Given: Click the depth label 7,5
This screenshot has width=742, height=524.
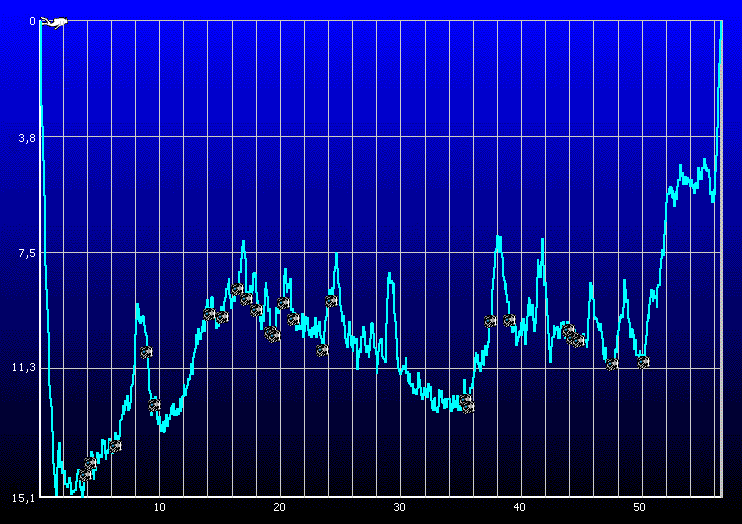Looking at the screenshot, I should click(x=26, y=254).
